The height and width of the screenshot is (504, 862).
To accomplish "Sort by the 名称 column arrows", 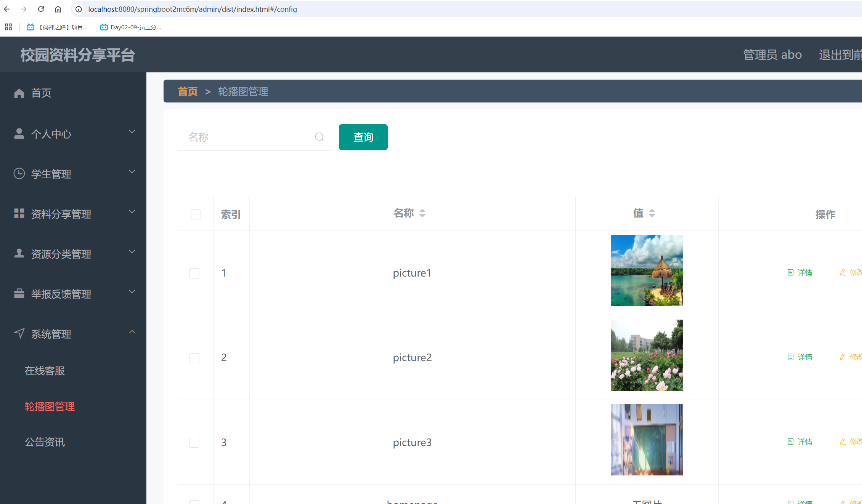I will (x=422, y=213).
